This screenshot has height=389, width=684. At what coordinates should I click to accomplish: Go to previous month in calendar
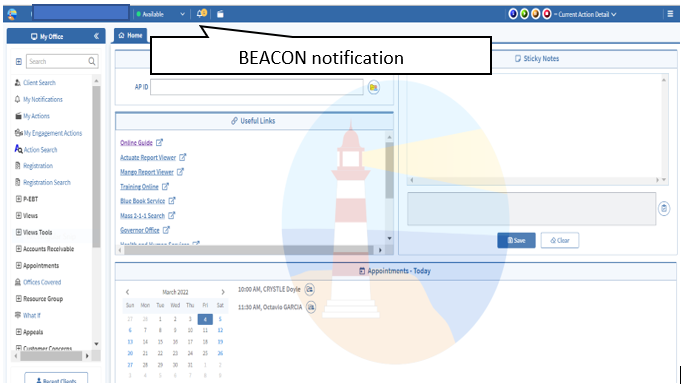[127, 292]
